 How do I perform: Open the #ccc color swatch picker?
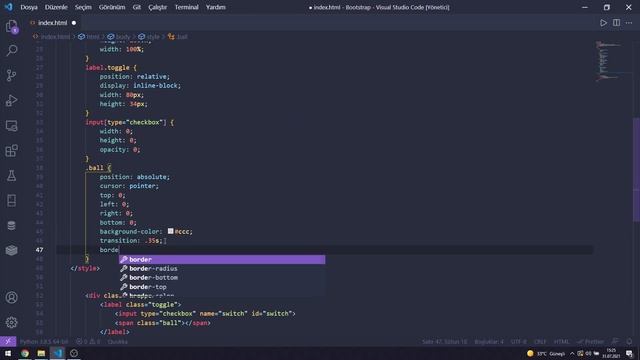(x=171, y=231)
